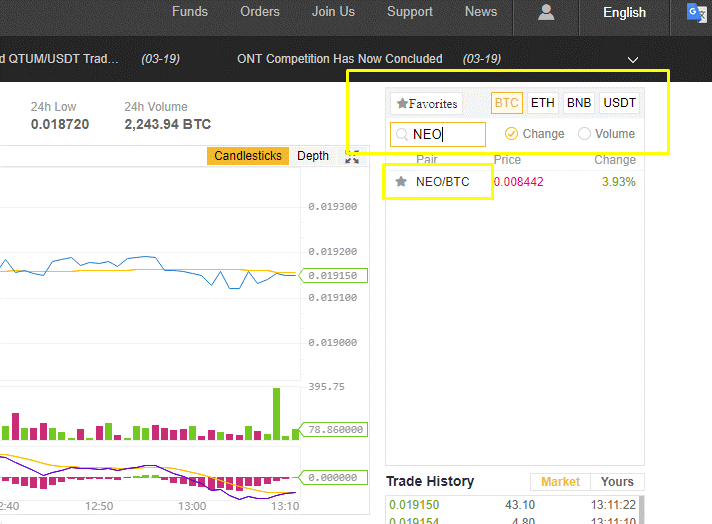Go to Join Us page
The width and height of the screenshot is (712, 524).
coord(333,11)
